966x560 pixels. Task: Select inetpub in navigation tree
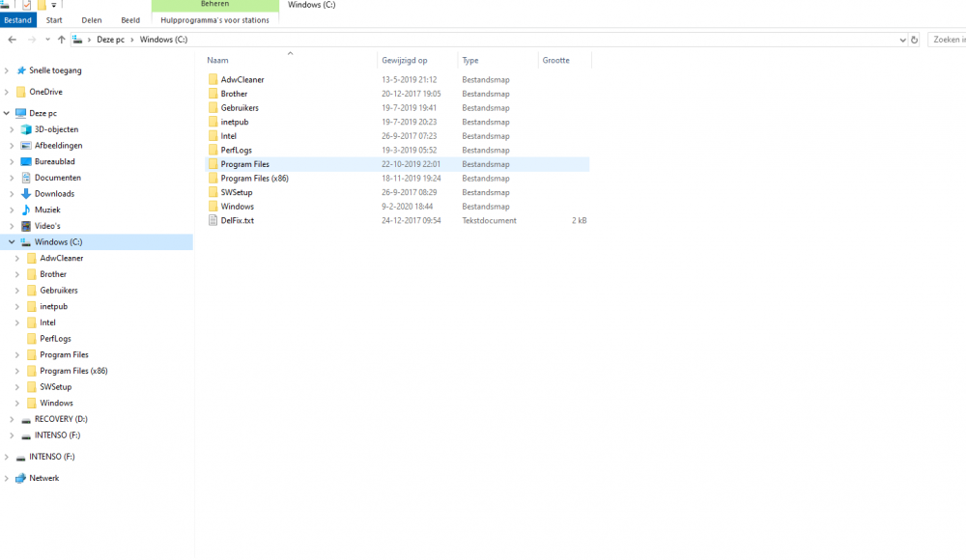[x=53, y=306]
